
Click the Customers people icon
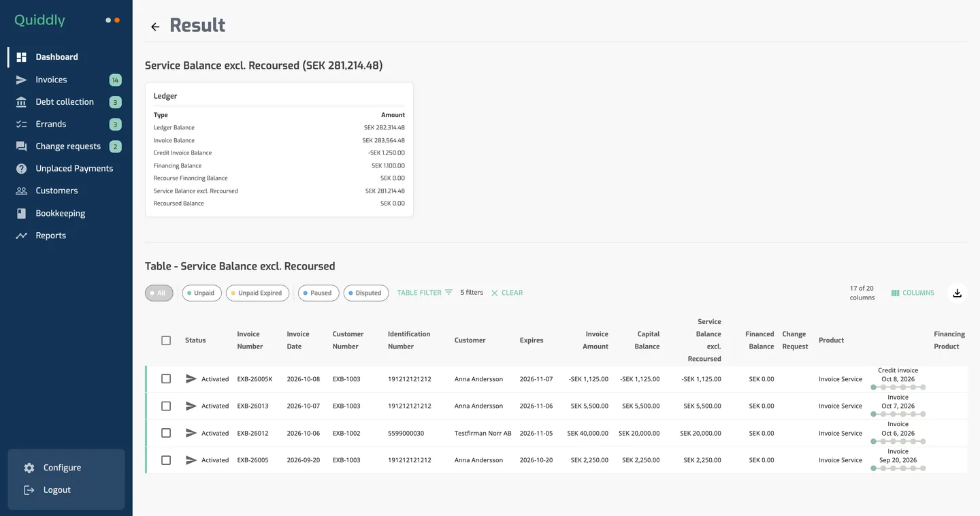(x=22, y=191)
